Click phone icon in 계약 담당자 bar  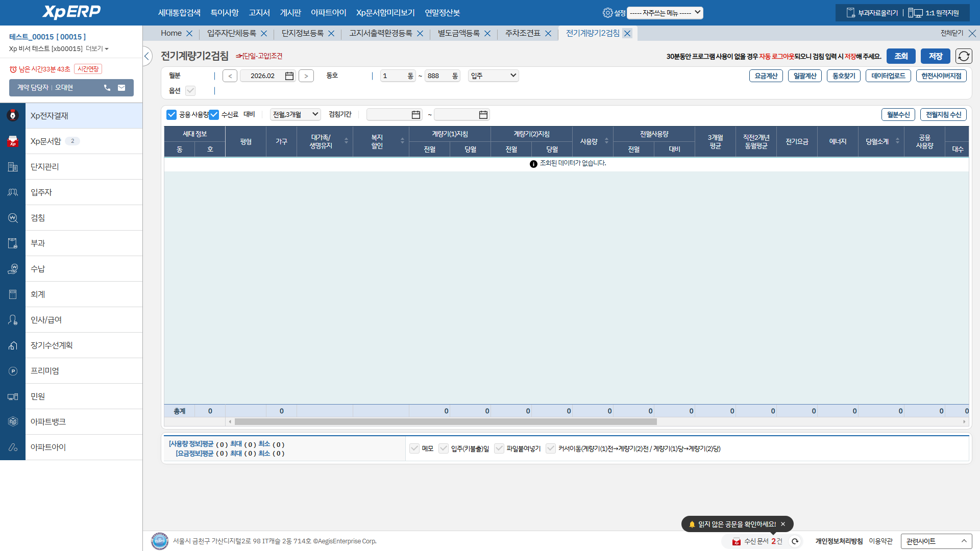(107, 88)
